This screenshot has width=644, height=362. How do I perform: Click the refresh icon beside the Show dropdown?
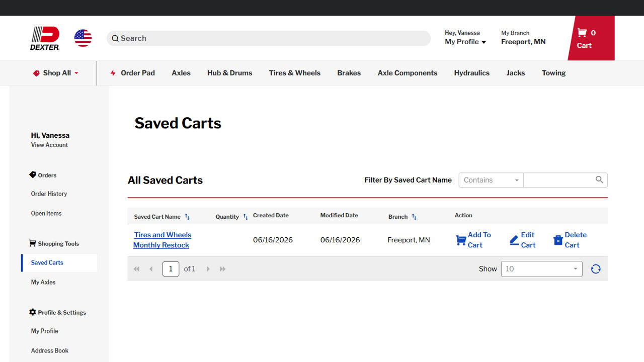596,269
